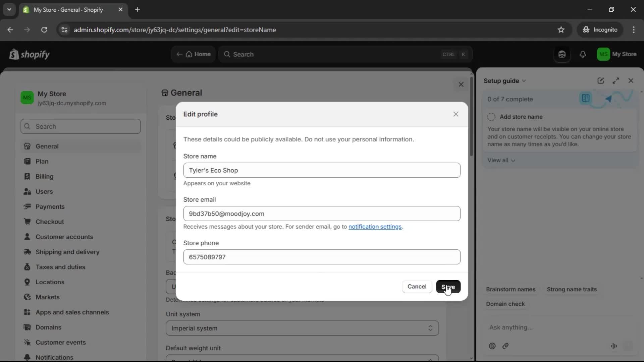This screenshot has height=362, width=644.
Task: Click the Shopify logo in the top bar
Action: (x=29, y=54)
